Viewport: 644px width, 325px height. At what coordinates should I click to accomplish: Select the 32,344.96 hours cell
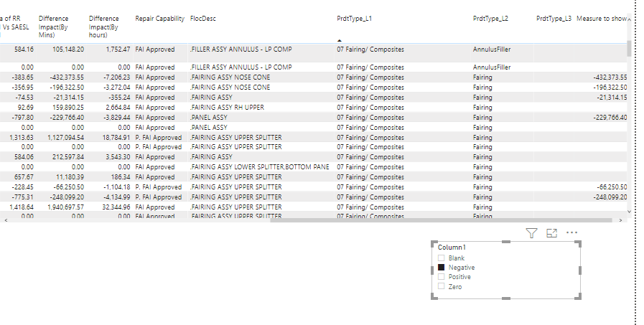pos(116,207)
